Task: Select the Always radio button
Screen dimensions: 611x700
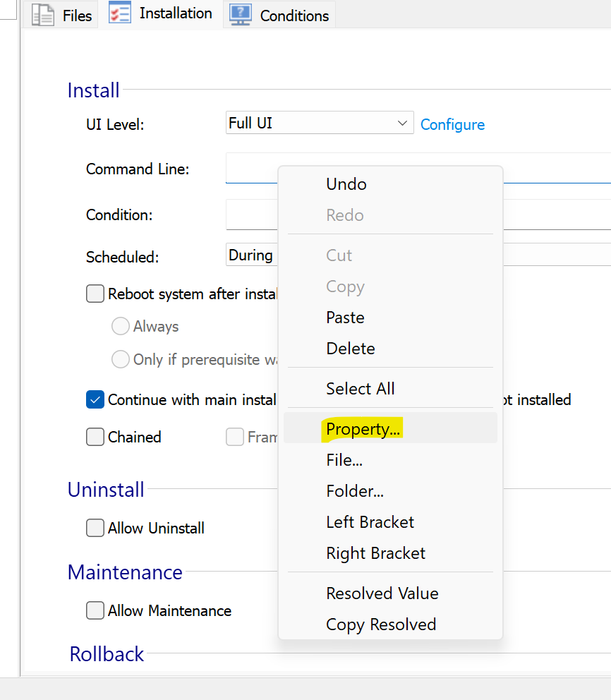Action: click(x=121, y=327)
